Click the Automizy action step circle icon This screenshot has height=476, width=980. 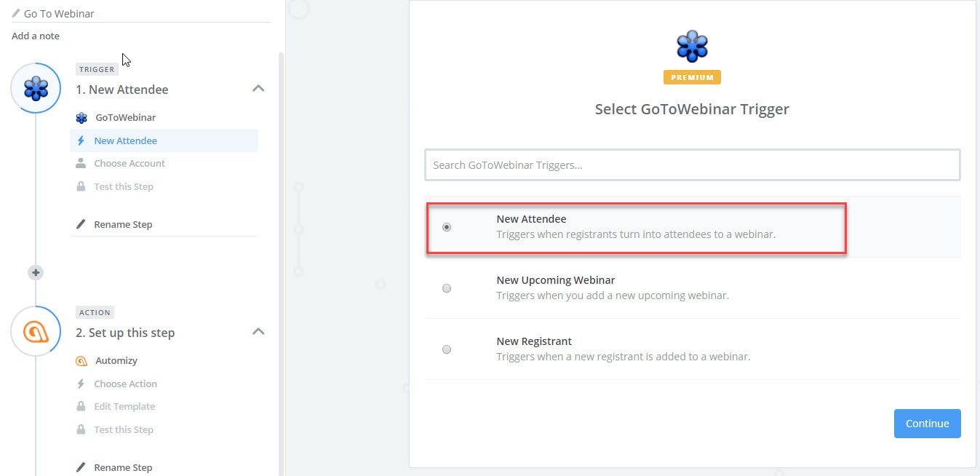36,331
